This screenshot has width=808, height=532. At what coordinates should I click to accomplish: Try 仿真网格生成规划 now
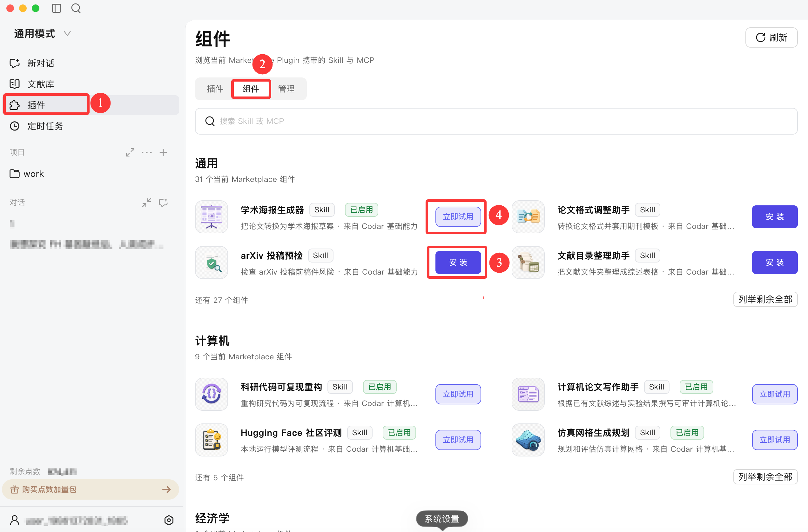coord(774,440)
